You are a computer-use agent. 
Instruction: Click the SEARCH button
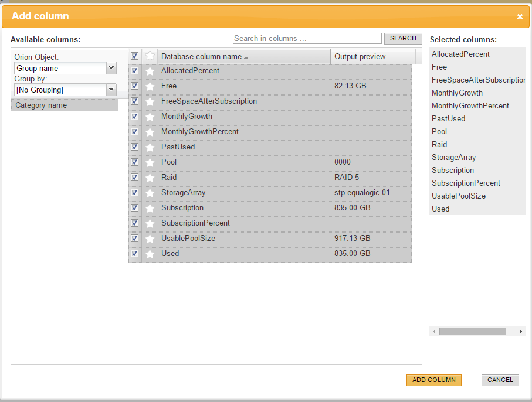[403, 38]
